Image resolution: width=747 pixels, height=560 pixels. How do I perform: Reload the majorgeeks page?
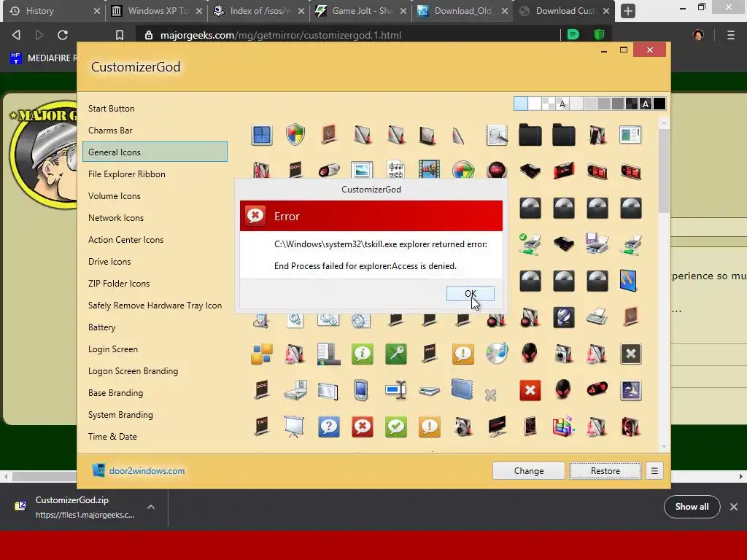click(63, 35)
